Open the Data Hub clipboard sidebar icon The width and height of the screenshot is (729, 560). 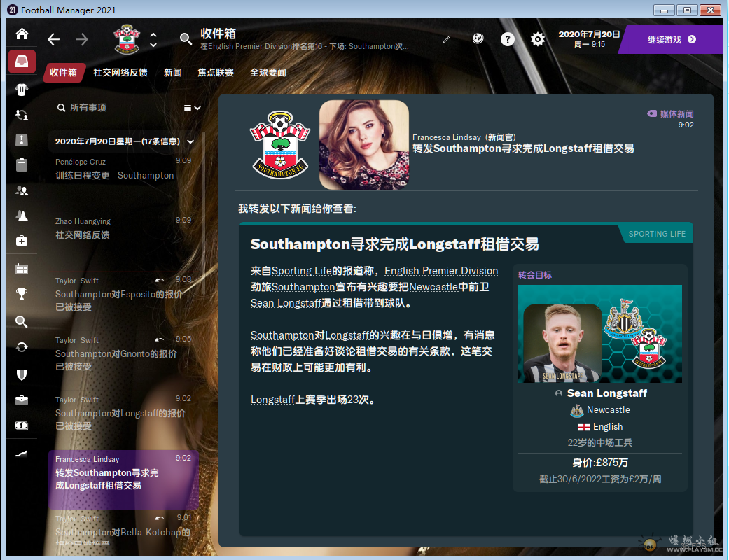(x=22, y=165)
